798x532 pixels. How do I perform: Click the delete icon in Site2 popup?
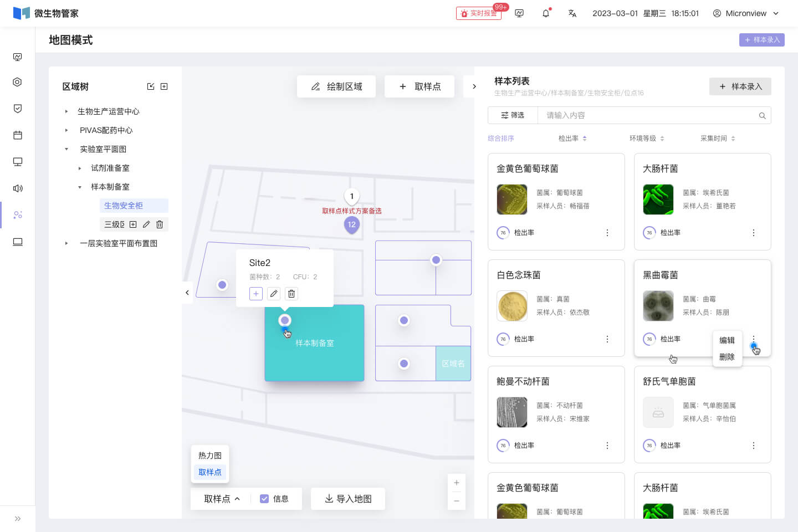tap(291, 294)
